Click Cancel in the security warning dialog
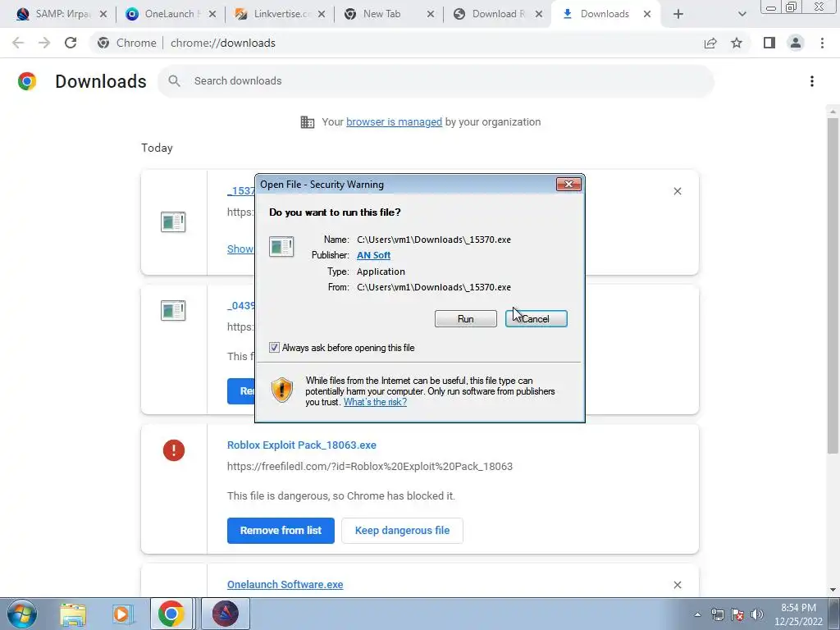 point(536,319)
